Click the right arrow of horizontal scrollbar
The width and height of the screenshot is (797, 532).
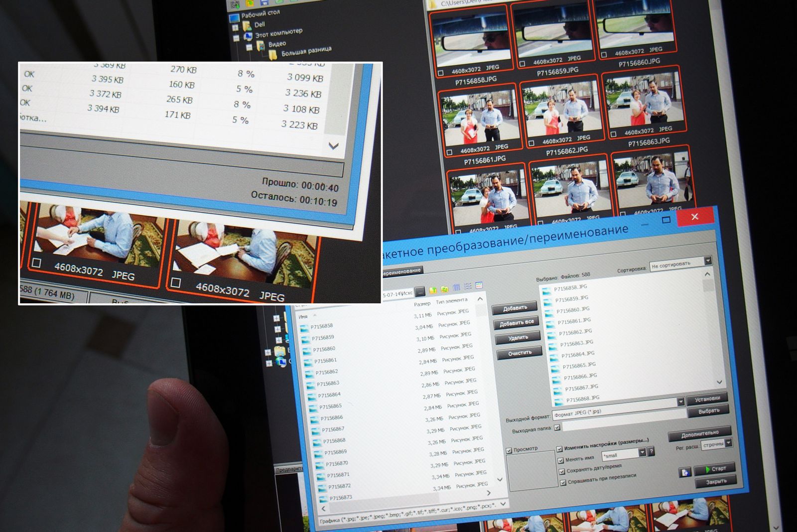click(489, 493)
